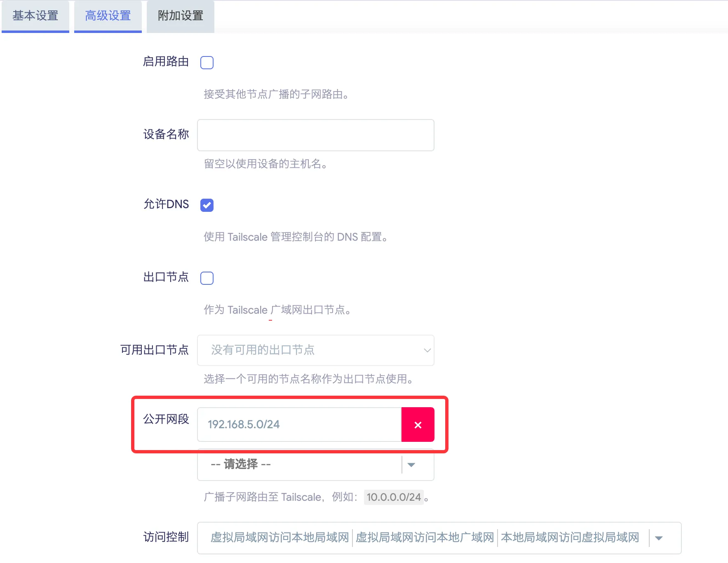Click the chevron in the 可用出口节点 selector

[427, 350]
